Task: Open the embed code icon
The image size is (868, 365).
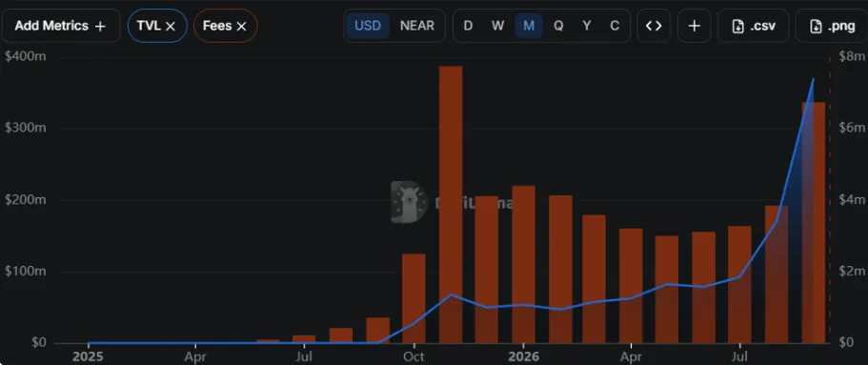Action: tap(654, 26)
